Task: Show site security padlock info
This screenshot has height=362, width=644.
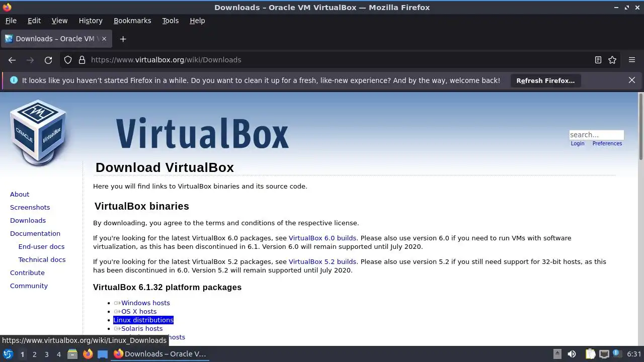Action: click(82, 60)
